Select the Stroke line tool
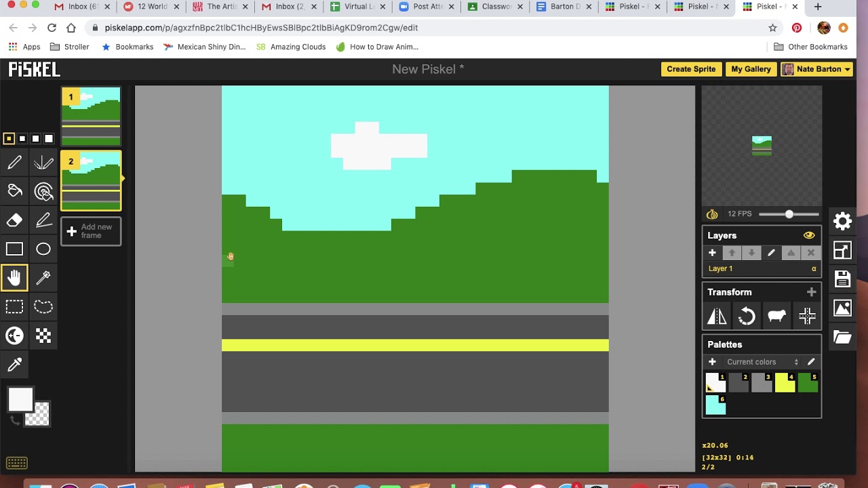868x488 pixels. coord(43,220)
